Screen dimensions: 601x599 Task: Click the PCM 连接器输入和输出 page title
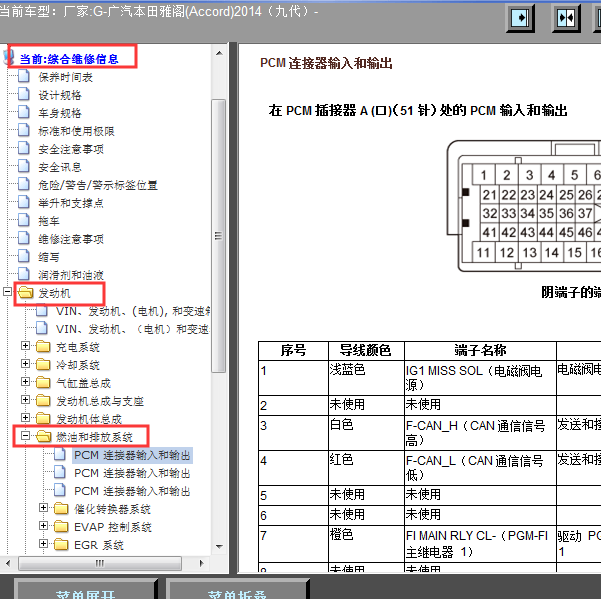(326, 63)
